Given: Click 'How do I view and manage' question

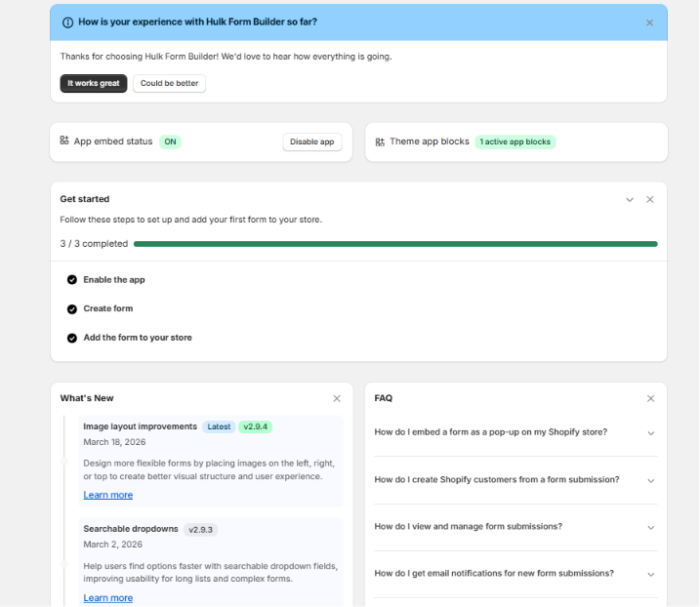Looking at the screenshot, I should point(469,527).
